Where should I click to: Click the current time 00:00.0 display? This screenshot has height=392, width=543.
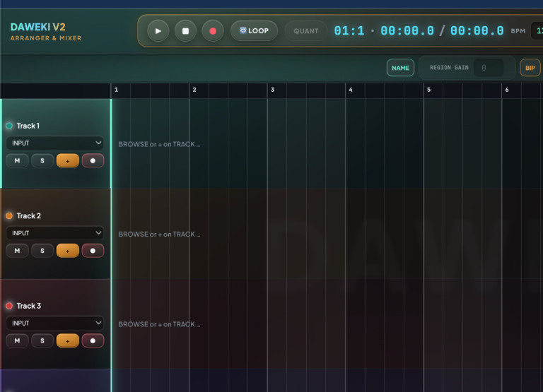coord(407,31)
